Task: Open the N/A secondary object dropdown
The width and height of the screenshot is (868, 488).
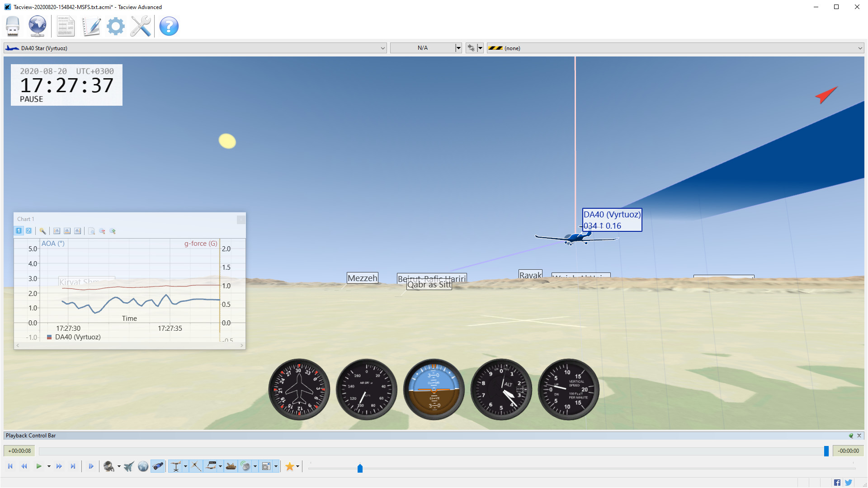Action: pos(458,47)
